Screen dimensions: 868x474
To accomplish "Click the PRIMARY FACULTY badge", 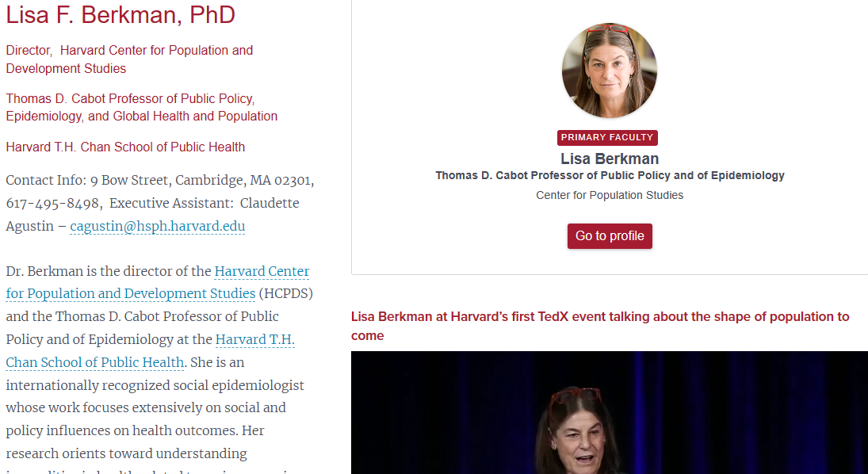I will coord(607,137).
